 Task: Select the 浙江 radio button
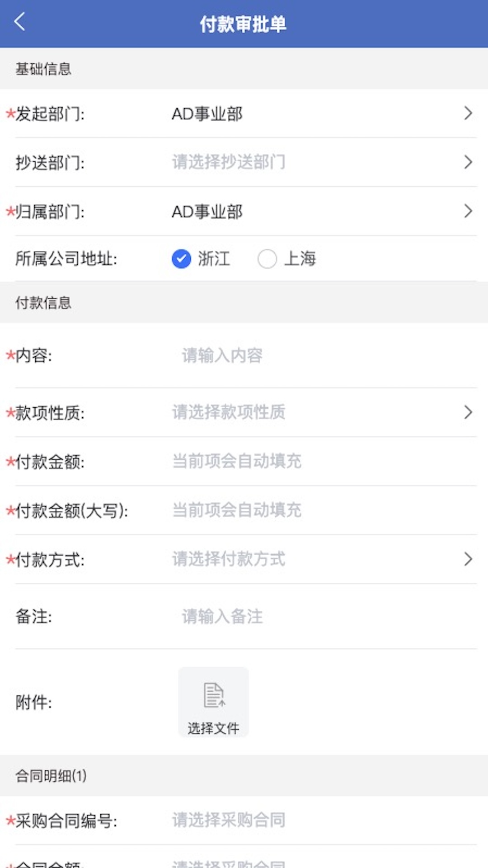[181, 259]
